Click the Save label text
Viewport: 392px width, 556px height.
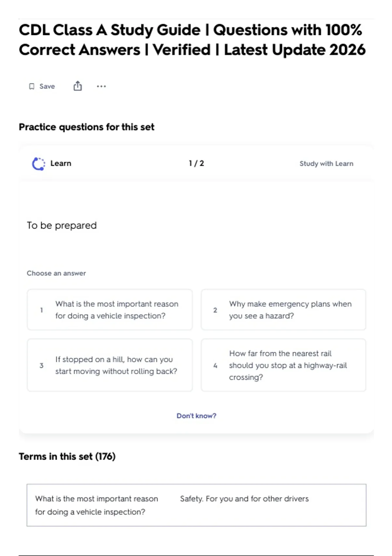point(47,86)
